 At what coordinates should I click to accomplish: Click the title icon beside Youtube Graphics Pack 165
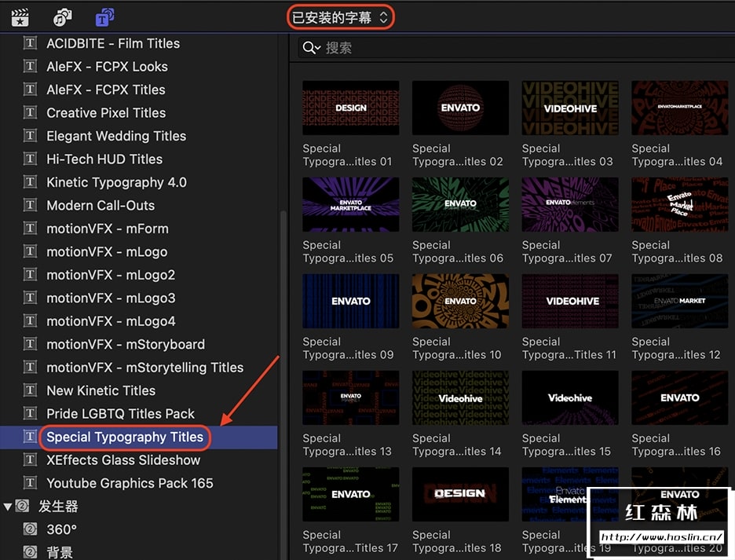pyautogui.click(x=30, y=482)
